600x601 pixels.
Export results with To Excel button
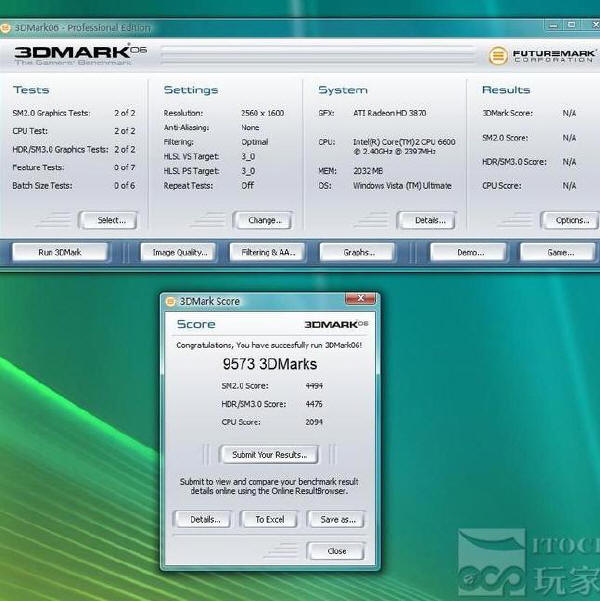(269, 519)
